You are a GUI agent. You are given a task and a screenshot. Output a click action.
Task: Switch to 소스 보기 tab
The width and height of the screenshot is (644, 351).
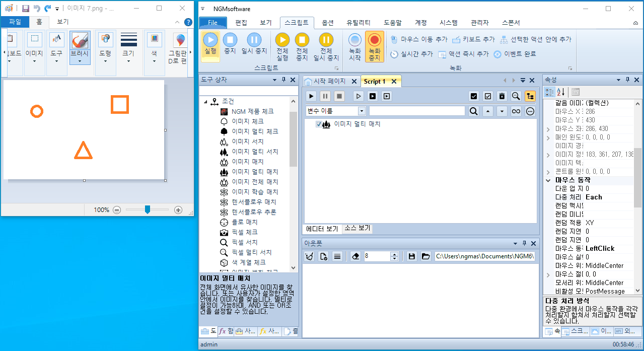357,228
